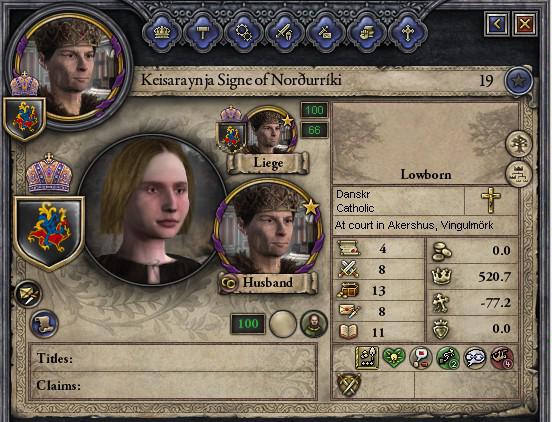Click the Norðurríki coat of arms shield
Image resolution: width=552 pixels, height=422 pixels.
(x=49, y=233)
